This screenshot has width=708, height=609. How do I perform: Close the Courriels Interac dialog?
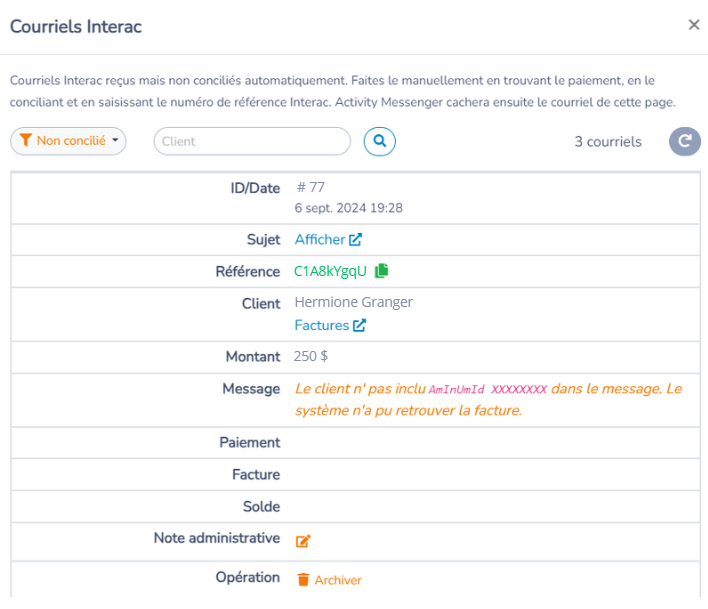(x=694, y=24)
